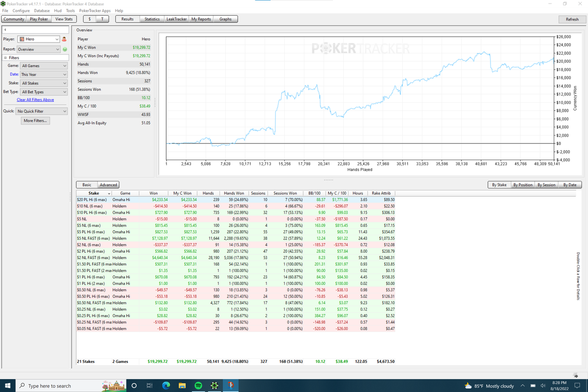This screenshot has height=392, width=588.
Task: Open the Date filter set to This Year
Action: pyautogui.click(x=44, y=74)
